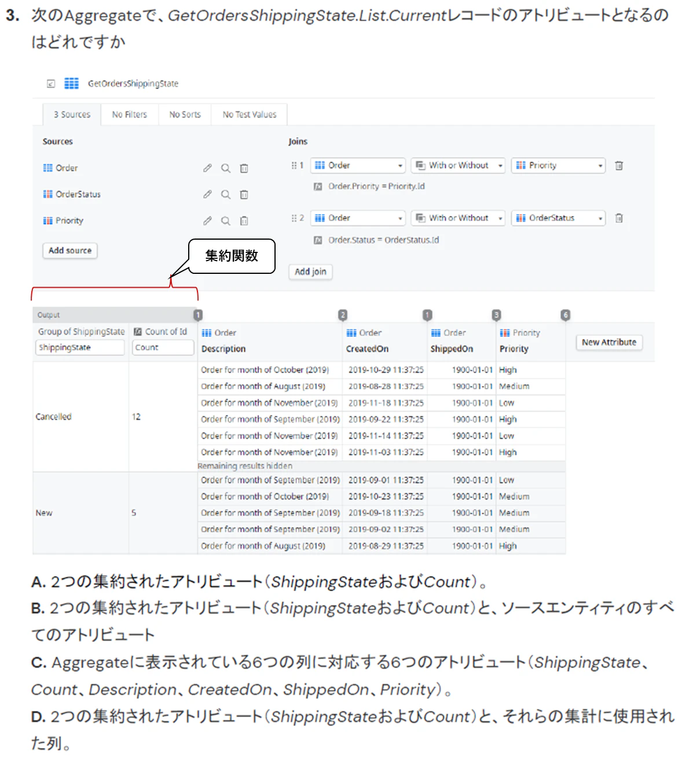Screen dimensions: 700x770
Task: Open join 2 OrderStatus entity dropdown
Action: [558, 218]
